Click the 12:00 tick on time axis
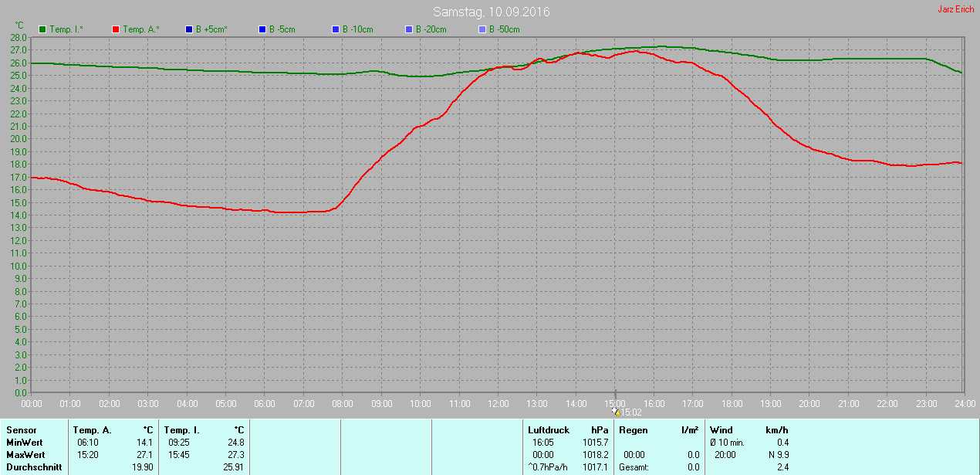The height and width of the screenshot is (475, 980). click(x=498, y=403)
